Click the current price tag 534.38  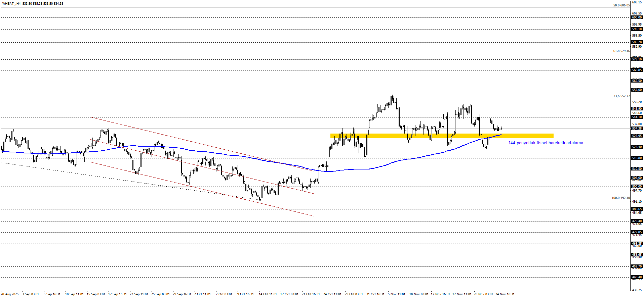637,129
